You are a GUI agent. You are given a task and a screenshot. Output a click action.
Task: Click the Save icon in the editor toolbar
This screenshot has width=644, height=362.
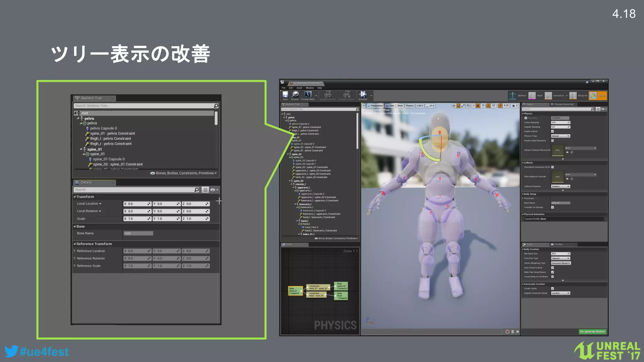[285, 95]
